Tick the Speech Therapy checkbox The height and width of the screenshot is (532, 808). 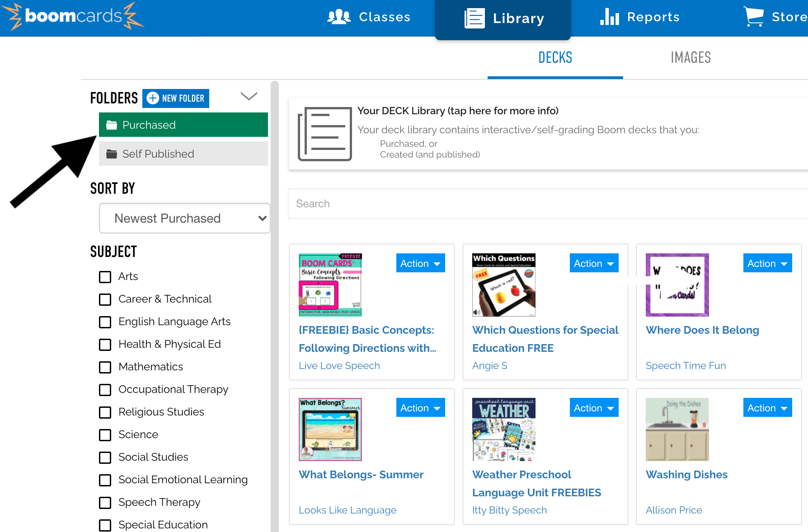coord(105,503)
